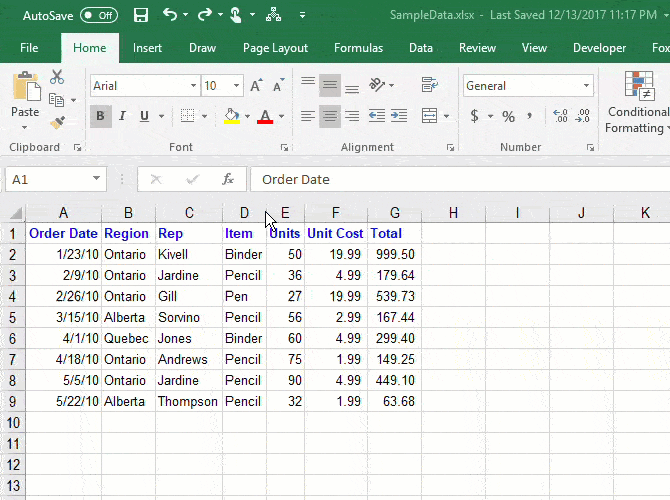Apply Accounting Number Format dollar sign
This screenshot has height=500, width=670.
coord(474,116)
